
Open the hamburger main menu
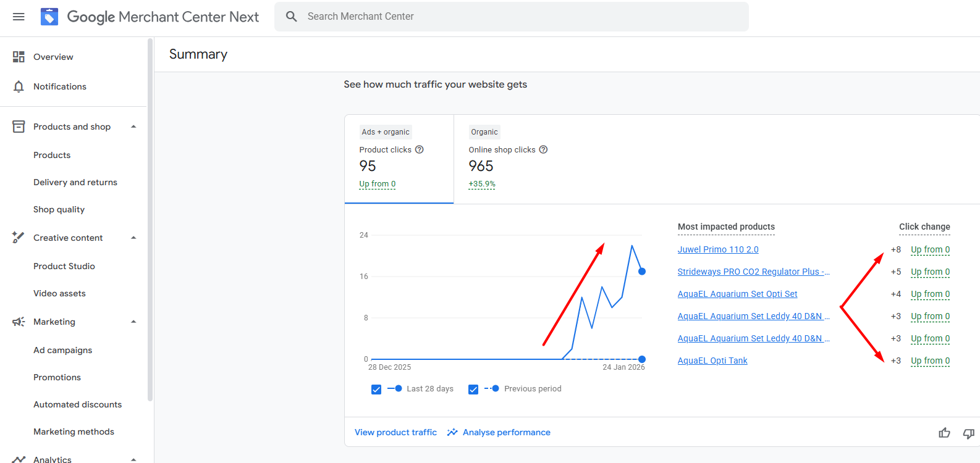click(19, 17)
